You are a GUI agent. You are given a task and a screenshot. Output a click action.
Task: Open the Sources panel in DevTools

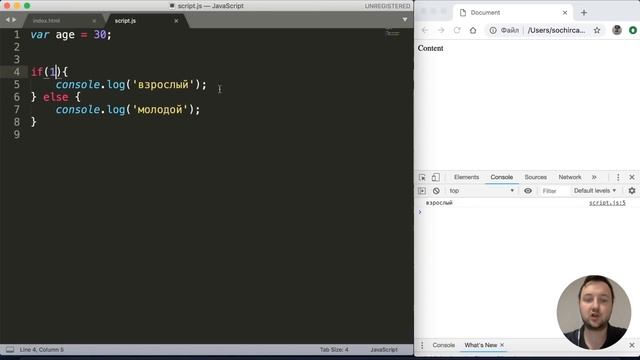click(x=536, y=177)
